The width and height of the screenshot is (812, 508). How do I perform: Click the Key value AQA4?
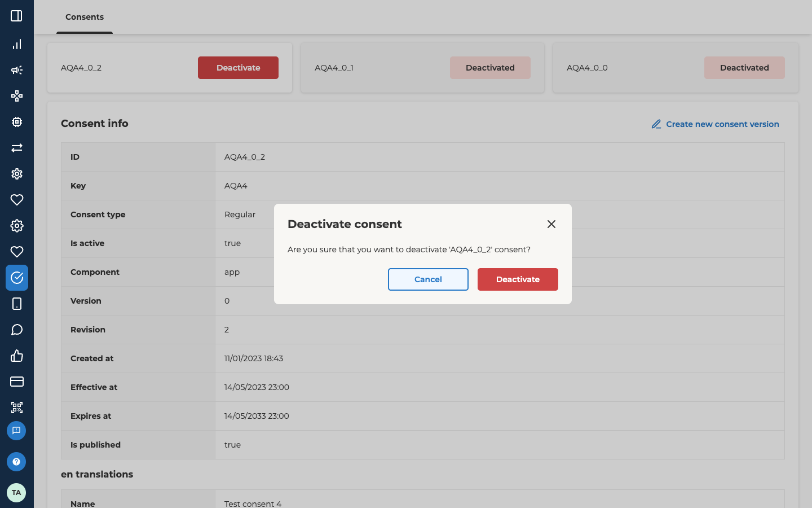coord(236,186)
